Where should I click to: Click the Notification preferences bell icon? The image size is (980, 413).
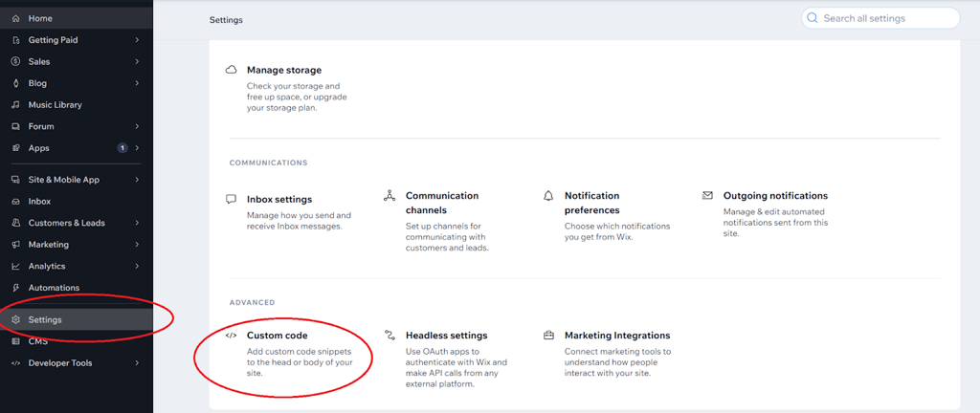548,196
